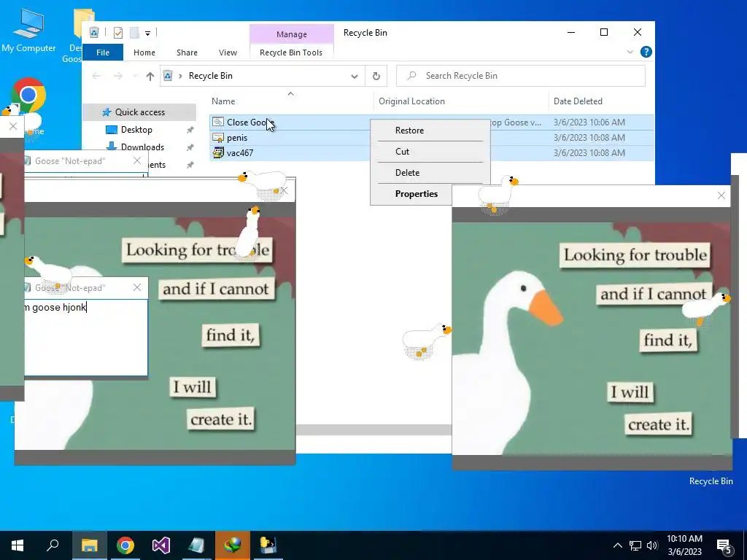Choose Properties from context menu

417,194
